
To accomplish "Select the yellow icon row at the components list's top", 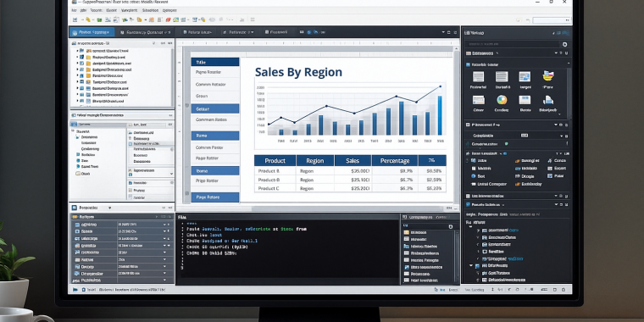I will click(427, 232).
